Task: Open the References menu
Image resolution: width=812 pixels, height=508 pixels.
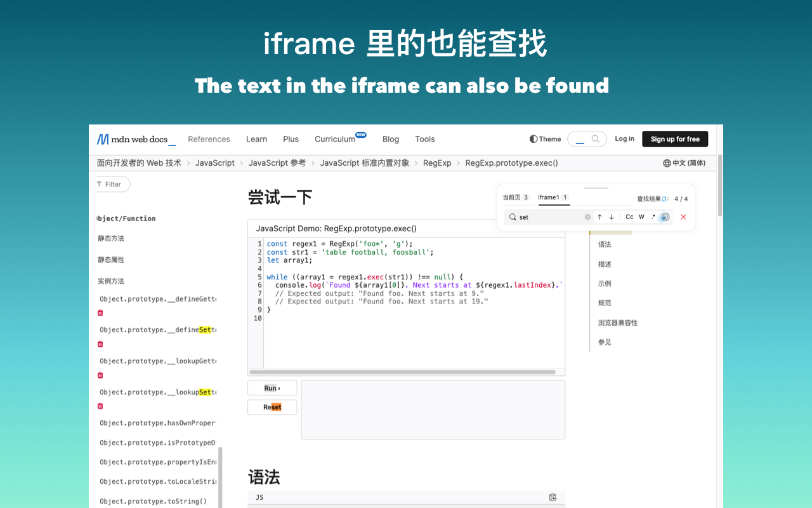Action: tap(209, 139)
